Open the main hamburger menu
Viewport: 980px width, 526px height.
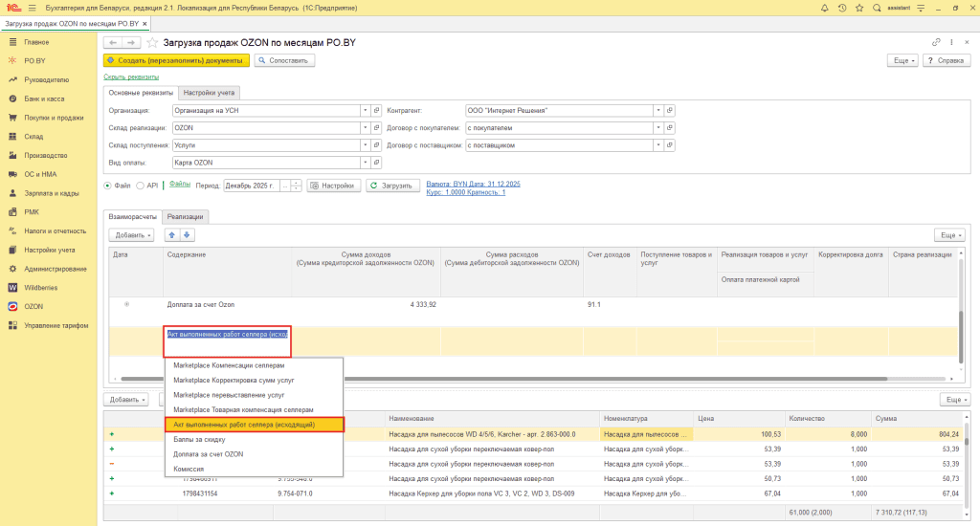(32, 8)
